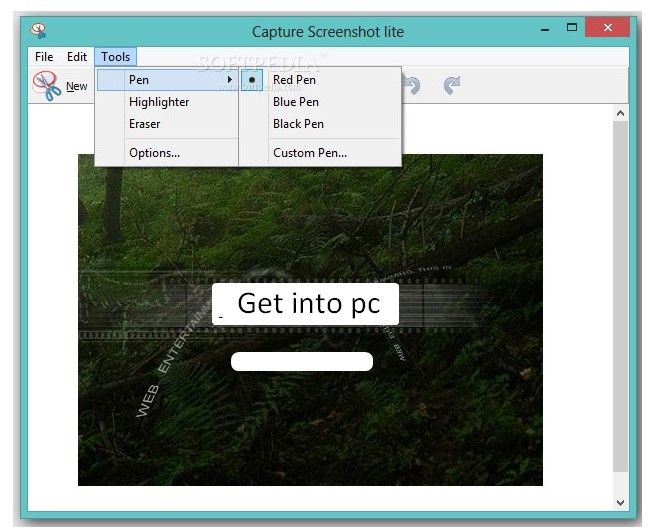Minimize the Capture Screenshot lite window
654x528 pixels.
[545, 29]
